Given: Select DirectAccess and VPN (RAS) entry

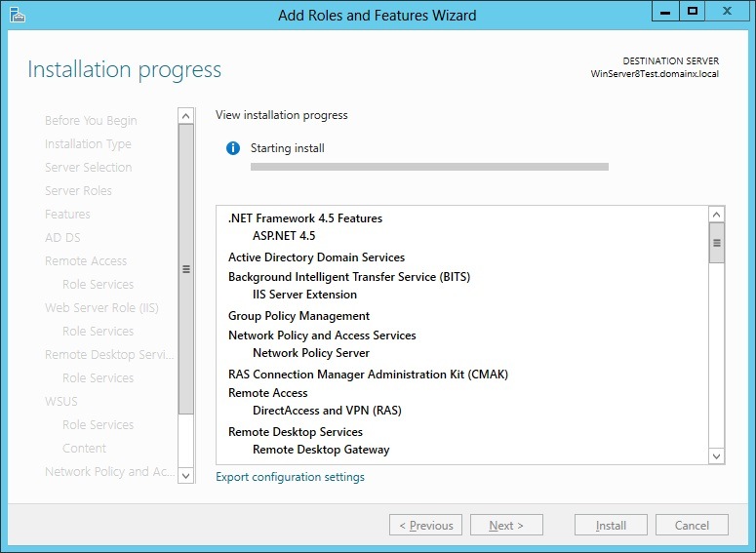Looking at the screenshot, I should click(327, 411).
